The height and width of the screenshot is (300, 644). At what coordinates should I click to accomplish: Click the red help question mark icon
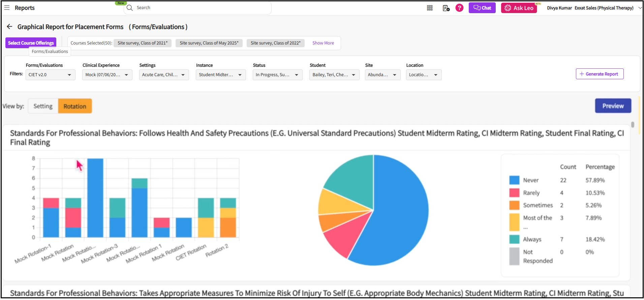coord(459,8)
